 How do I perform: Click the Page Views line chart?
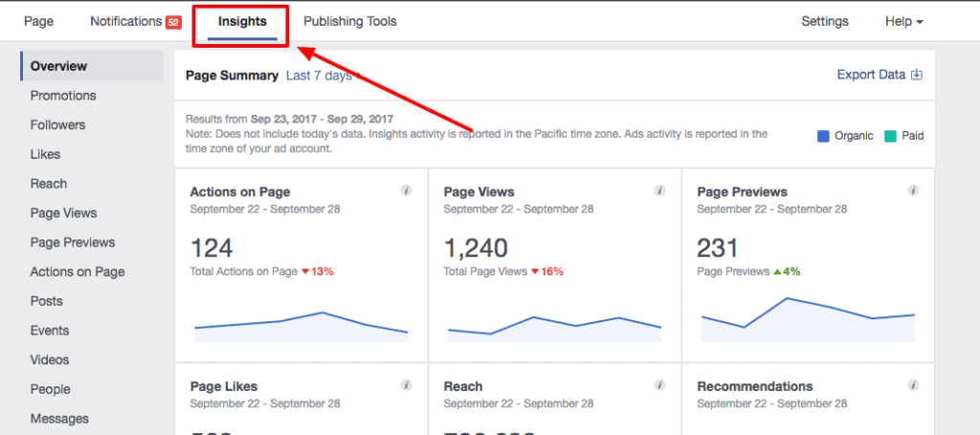(x=554, y=329)
